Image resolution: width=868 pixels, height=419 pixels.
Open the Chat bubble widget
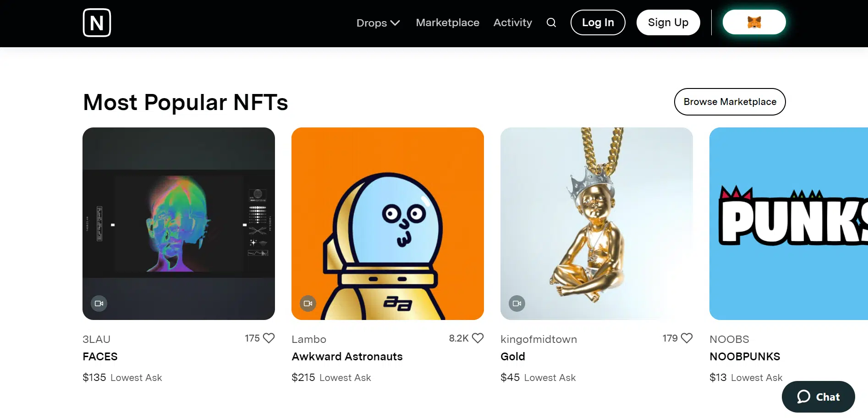pyautogui.click(x=818, y=397)
